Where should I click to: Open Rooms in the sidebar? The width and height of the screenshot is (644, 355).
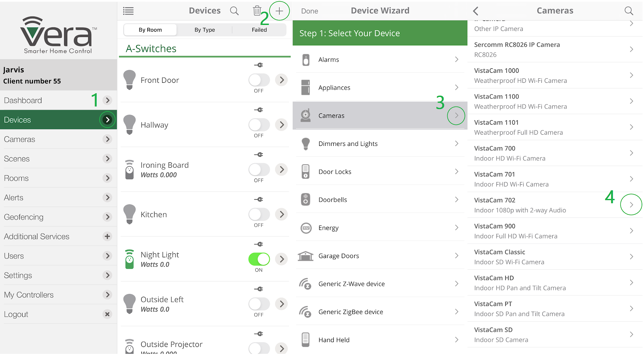[58, 178]
